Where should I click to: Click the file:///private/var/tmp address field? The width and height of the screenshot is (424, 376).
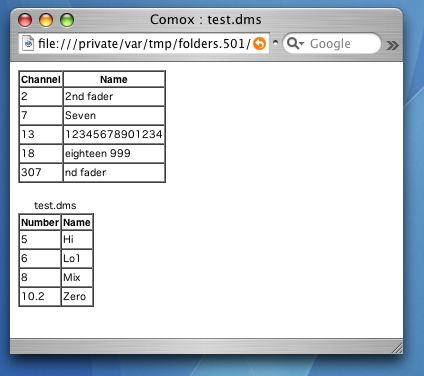click(144, 44)
